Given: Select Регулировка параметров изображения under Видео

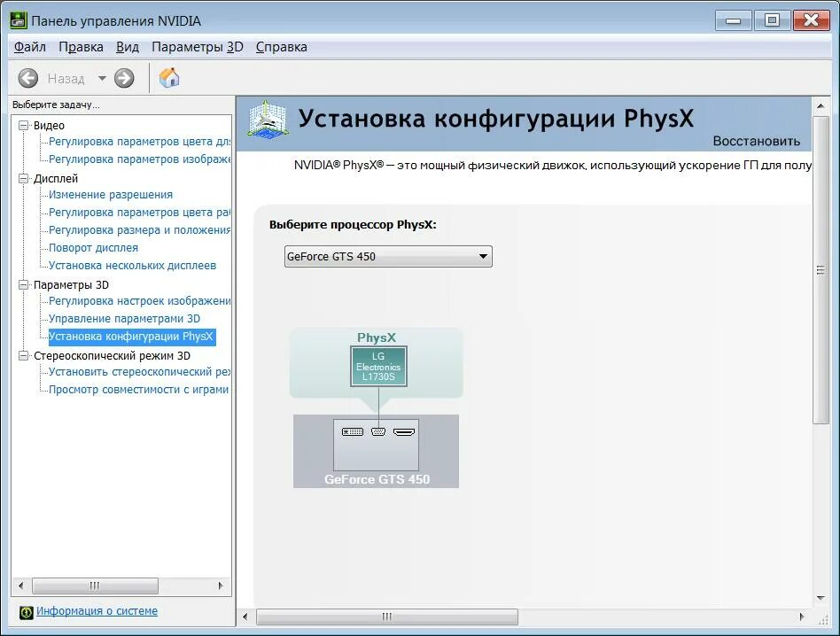Looking at the screenshot, I should tap(139, 159).
